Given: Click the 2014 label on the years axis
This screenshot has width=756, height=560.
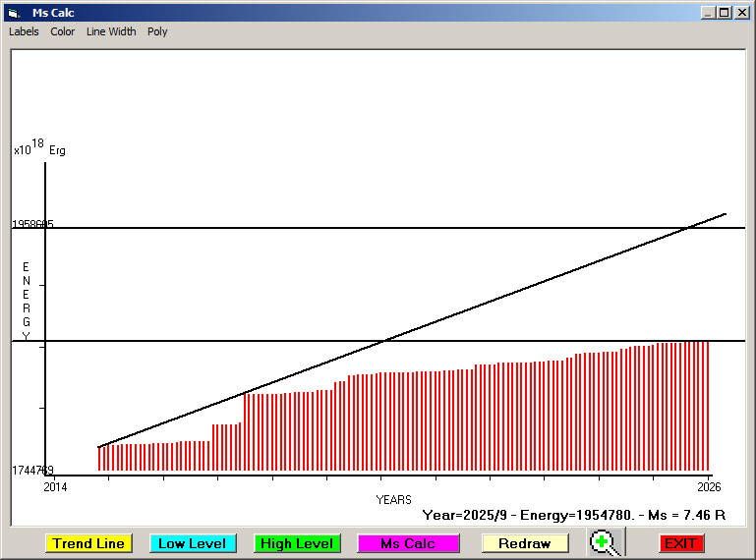Looking at the screenshot, I should (x=57, y=486).
